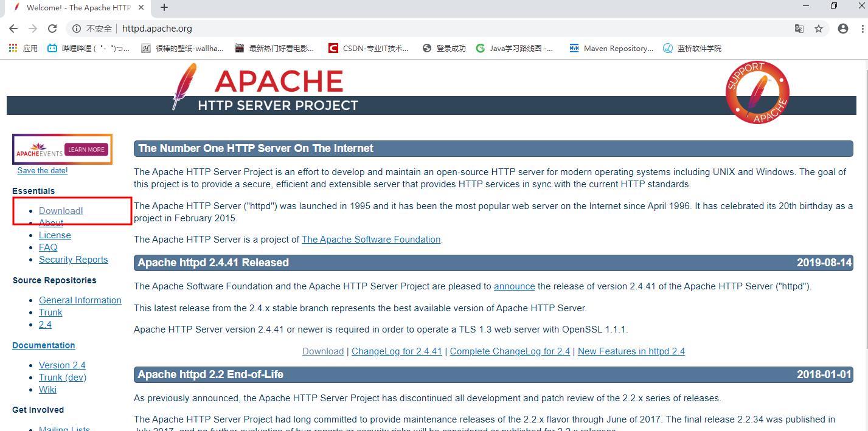Click the Apache feather logo

tap(184, 86)
